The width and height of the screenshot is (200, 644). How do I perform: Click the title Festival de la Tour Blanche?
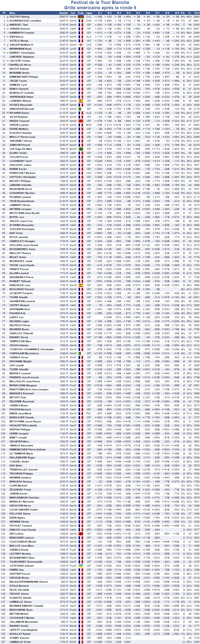click(x=100, y=3)
